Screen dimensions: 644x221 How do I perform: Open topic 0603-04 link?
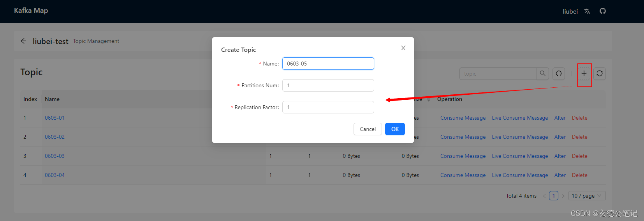tap(55, 175)
